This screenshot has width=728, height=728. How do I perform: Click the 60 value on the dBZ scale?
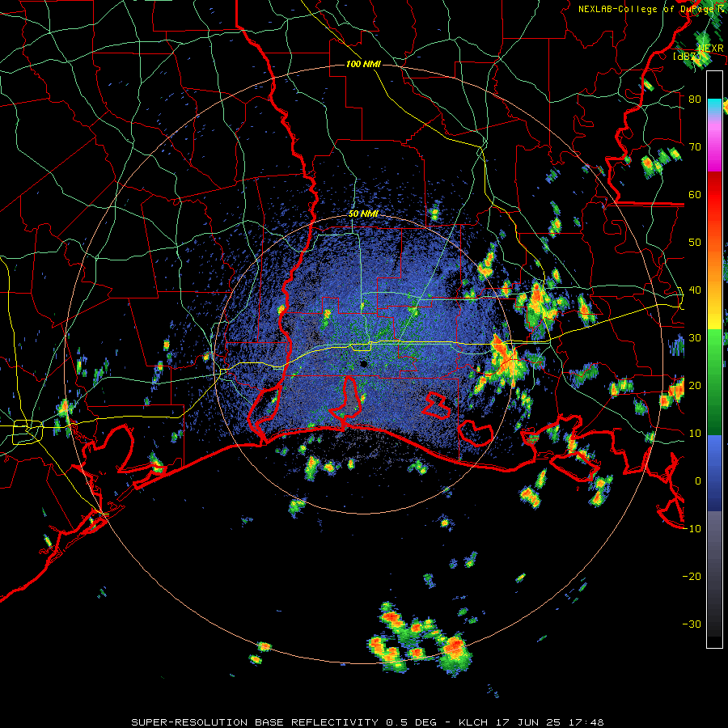pos(695,194)
